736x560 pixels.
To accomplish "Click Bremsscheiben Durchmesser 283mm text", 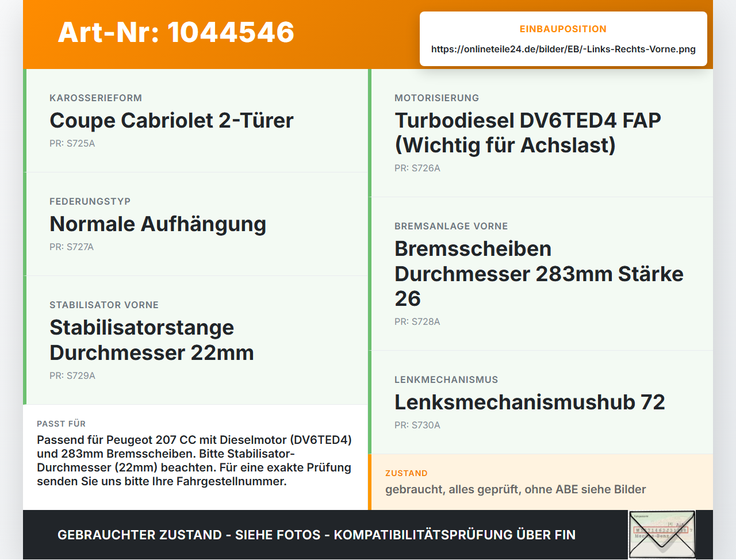I will tap(539, 274).
